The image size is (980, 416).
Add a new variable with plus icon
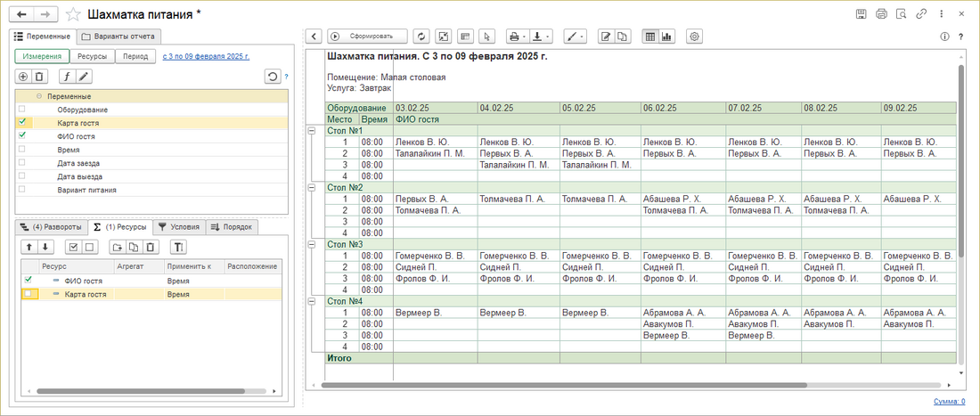tap(23, 77)
